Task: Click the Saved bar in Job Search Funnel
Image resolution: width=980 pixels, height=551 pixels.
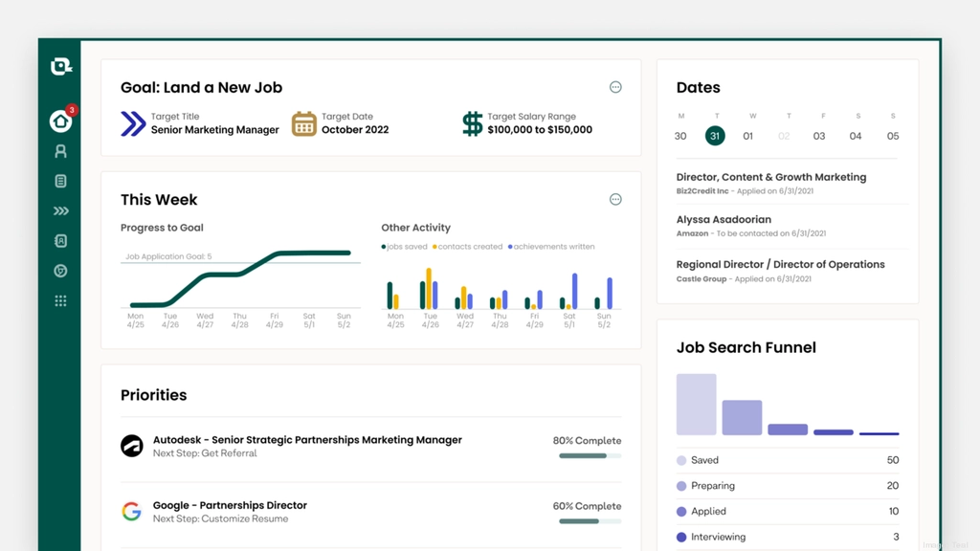Action: (696, 405)
